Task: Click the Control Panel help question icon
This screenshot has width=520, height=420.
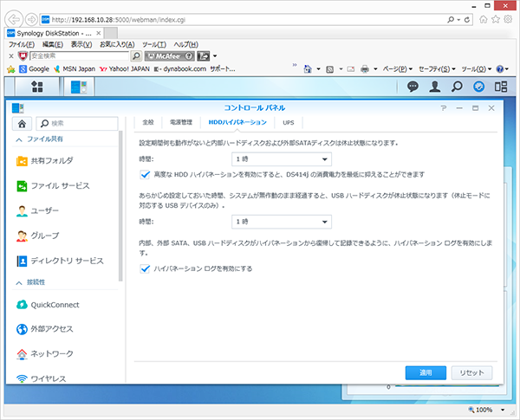Action: click(444, 108)
